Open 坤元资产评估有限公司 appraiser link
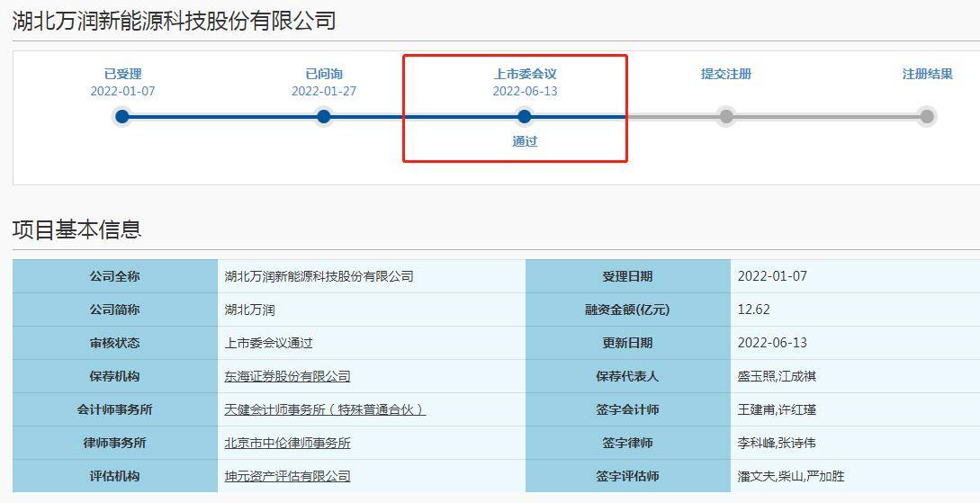 [x=287, y=475]
